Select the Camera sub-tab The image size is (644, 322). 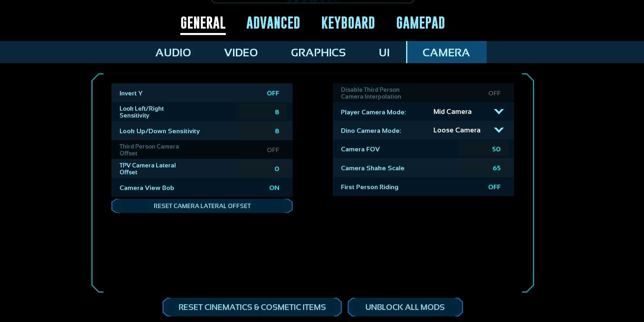pyautogui.click(x=446, y=52)
